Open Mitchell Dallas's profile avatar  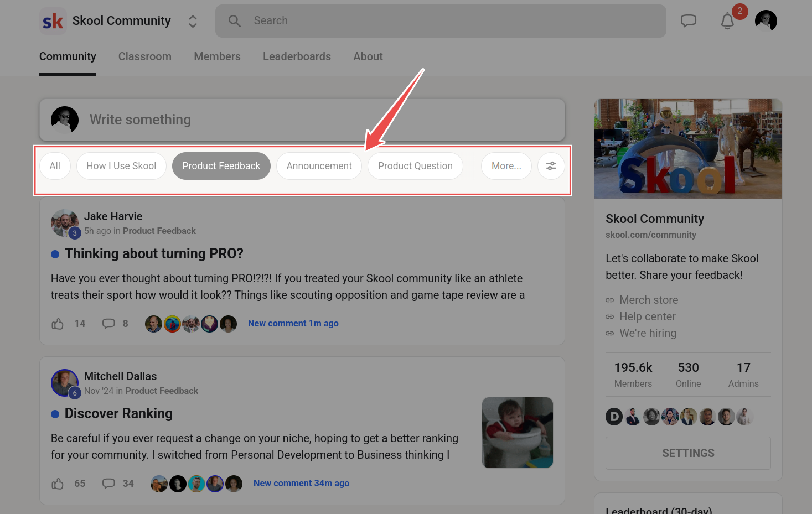[65, 383]
